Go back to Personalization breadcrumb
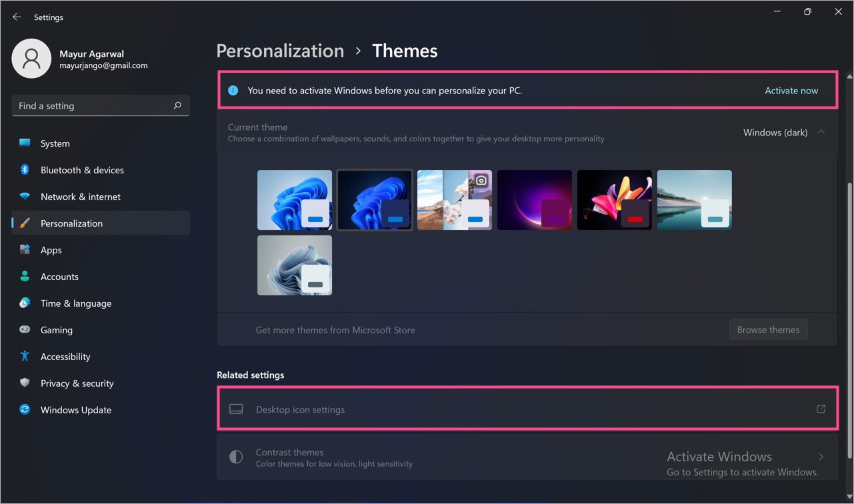Viewport: 854px width, 504px height. (x=280, y=51)
